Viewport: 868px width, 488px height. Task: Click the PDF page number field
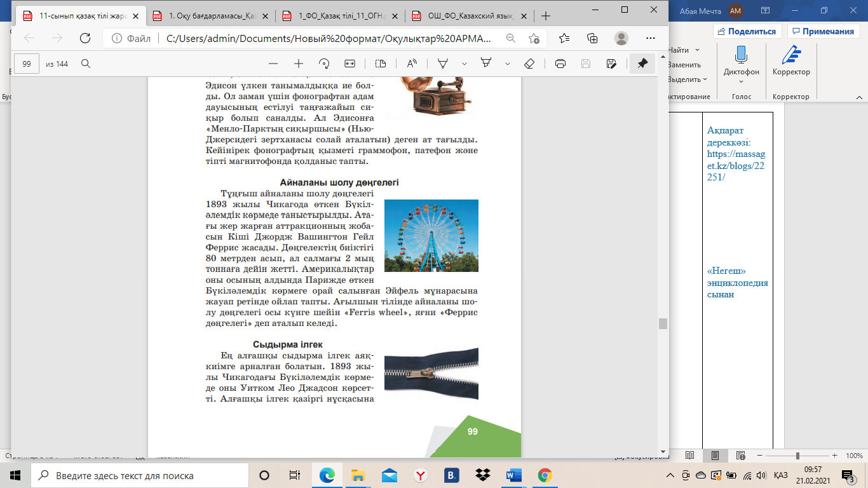(x=27, y=64)
